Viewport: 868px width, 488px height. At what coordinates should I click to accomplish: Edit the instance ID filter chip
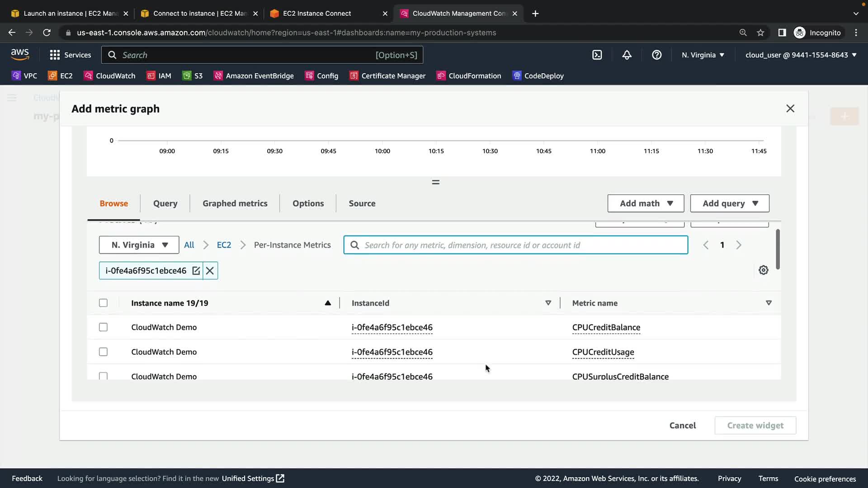point(196,271)
